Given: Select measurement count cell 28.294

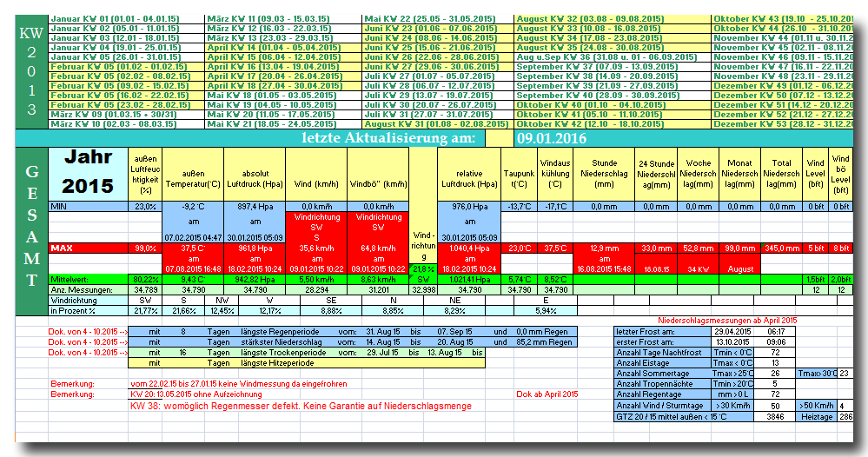Looking at the screenshot, I should [316, 290].
